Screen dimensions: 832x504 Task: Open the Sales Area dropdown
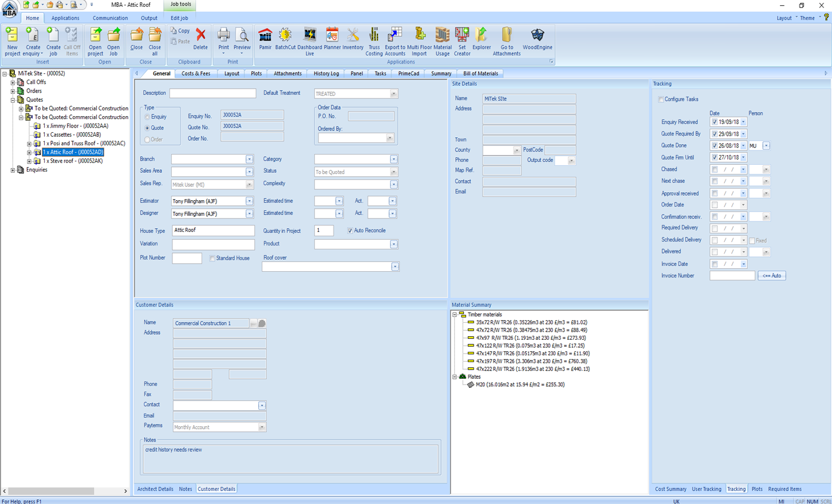249,172
